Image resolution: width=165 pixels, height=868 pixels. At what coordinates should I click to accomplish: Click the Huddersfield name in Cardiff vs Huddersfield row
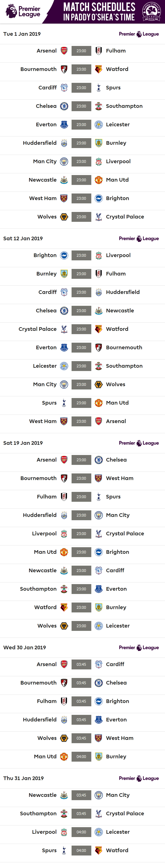pyautogui.click(x=123, y=292)
